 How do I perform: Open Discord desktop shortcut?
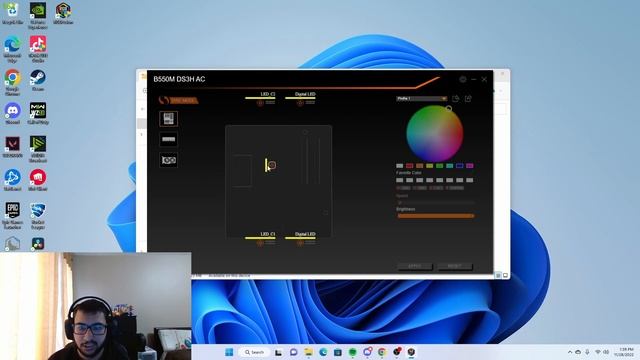click(x=12, y=113)
